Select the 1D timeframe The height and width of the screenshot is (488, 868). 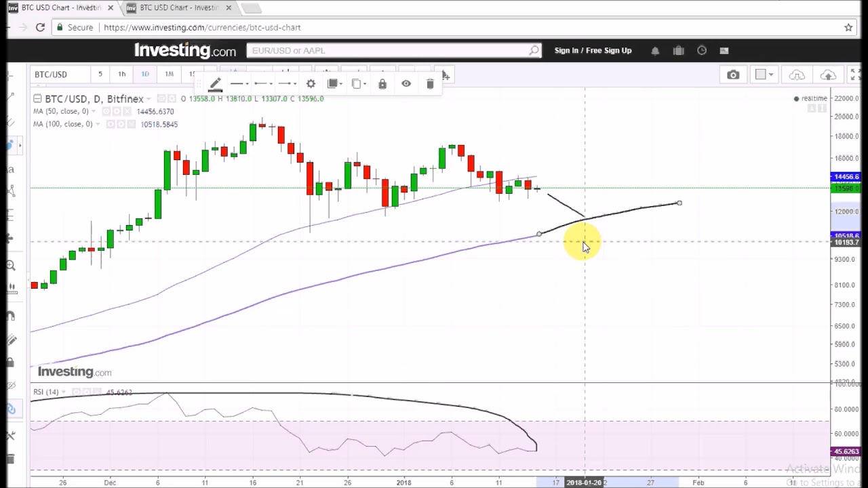click(144, 74)
